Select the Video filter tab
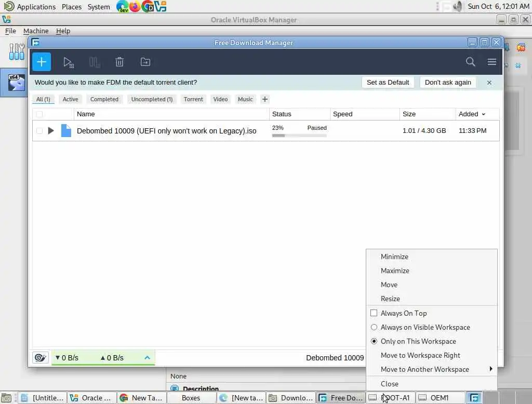The image size is (532, 404). (x=220, y=99)
